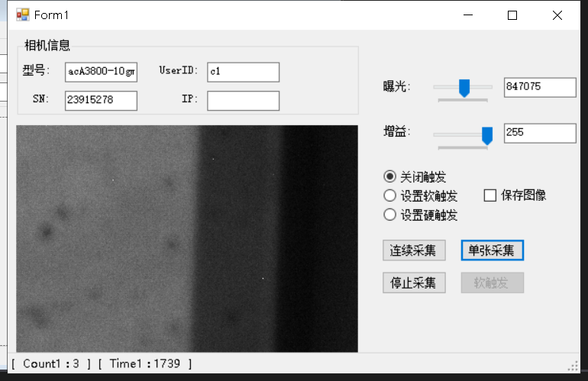
Task: Click the exposure value field 847075
Action: 540,87
